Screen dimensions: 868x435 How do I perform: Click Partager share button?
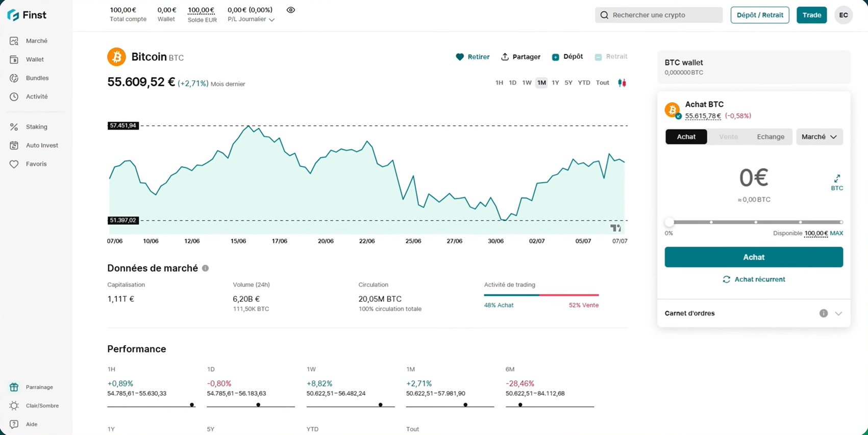(x=520, y=57)
